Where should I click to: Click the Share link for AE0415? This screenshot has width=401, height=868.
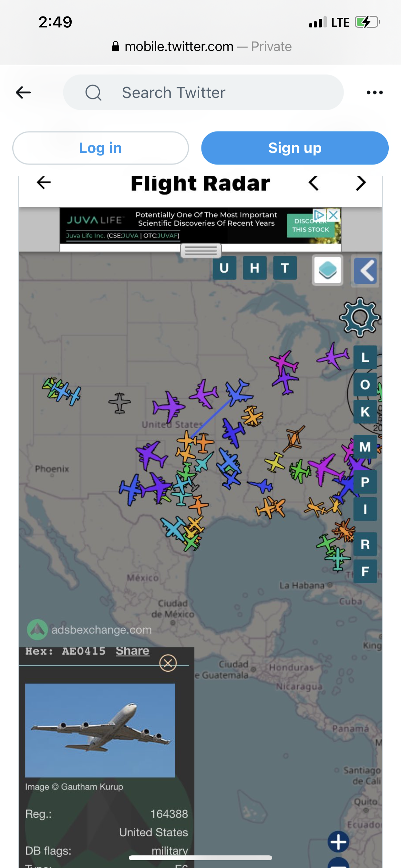pos(132,651)
